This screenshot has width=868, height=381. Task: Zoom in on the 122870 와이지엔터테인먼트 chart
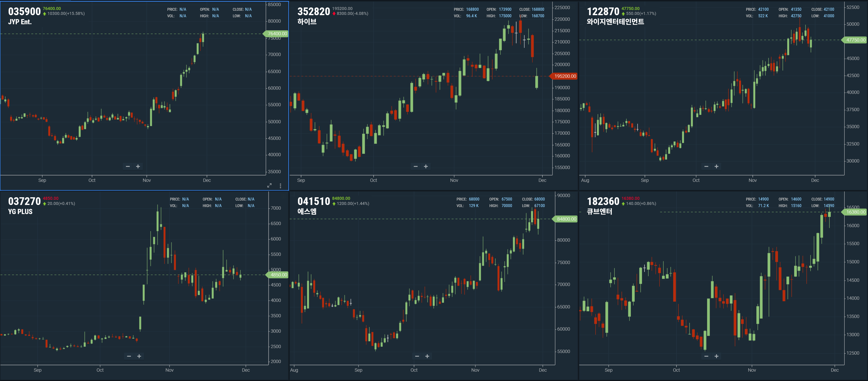click(x=716, y=166)
